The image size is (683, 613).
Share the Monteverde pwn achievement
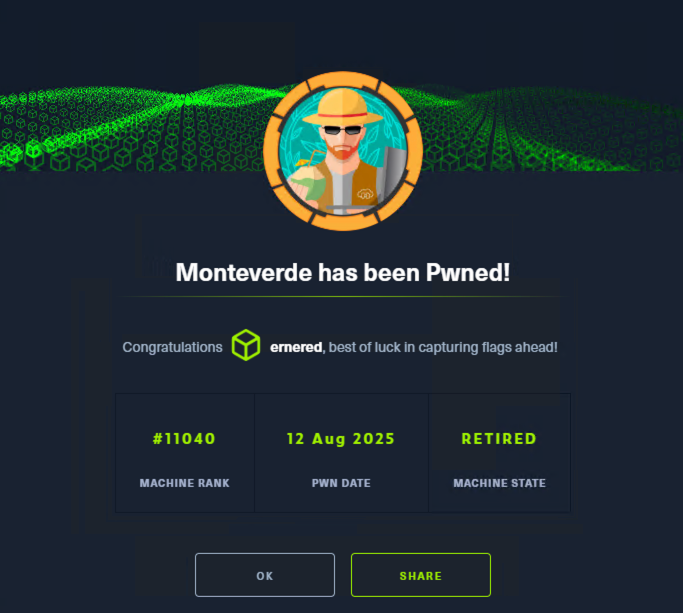pyautogui.click(x=421, y=575)
